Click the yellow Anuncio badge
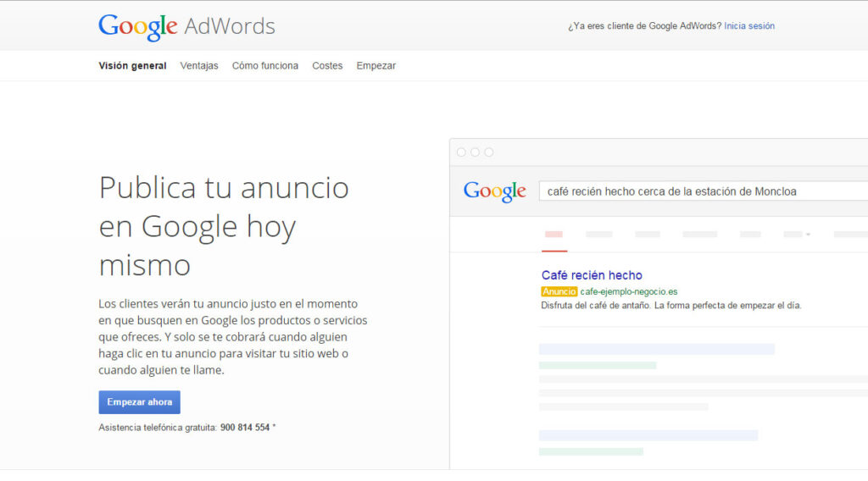 click(559, 291)
